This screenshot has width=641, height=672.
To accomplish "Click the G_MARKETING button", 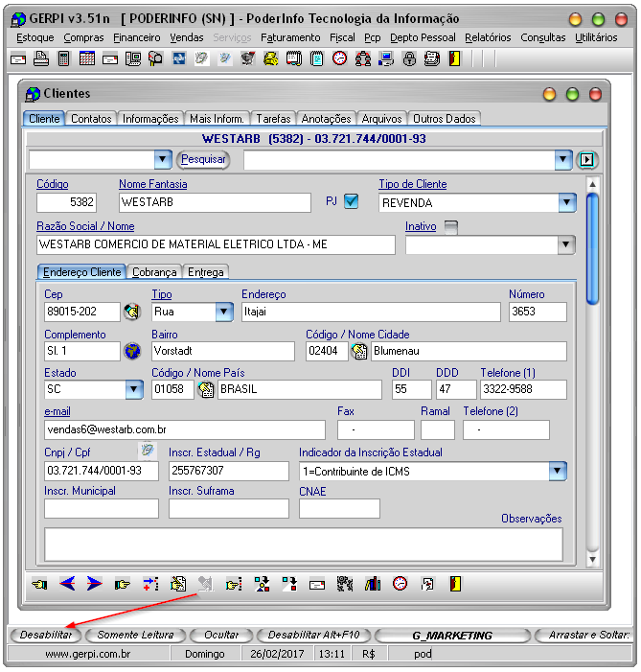I will (x=452, y=636).
